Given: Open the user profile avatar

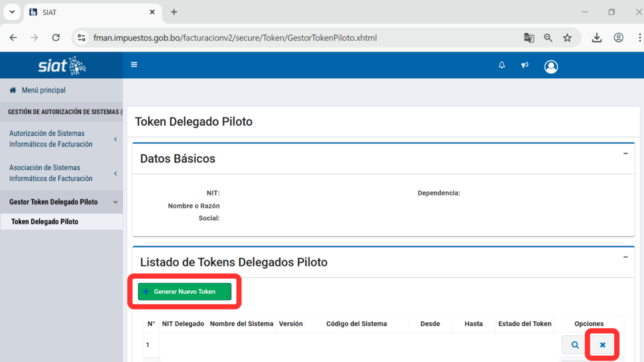Looking at the screenshot, I should click(x=551, y=66).
